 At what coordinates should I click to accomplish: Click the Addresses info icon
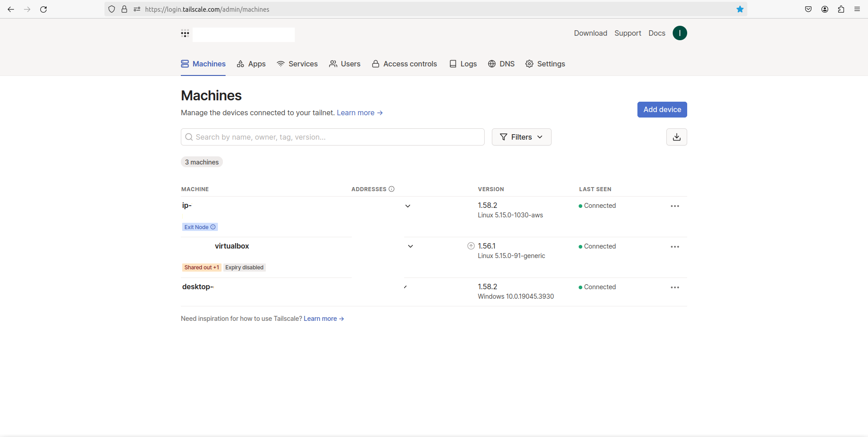[392, 189]
